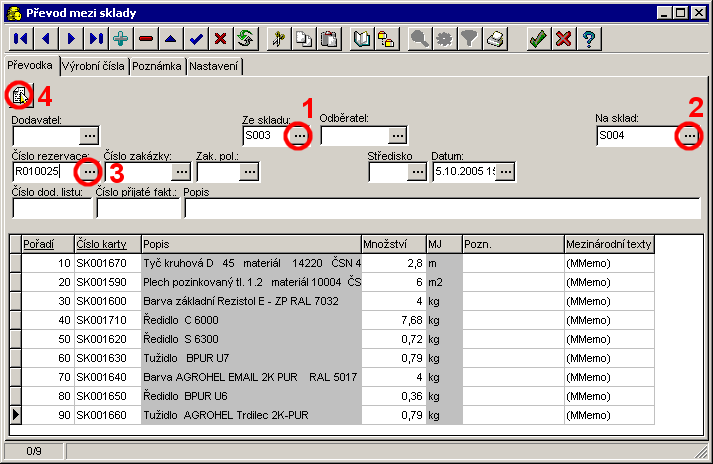The height and width of the screenshot is (464, 713).
Task: Click the document icon under Převodka tab
Action: coord(20,96)
